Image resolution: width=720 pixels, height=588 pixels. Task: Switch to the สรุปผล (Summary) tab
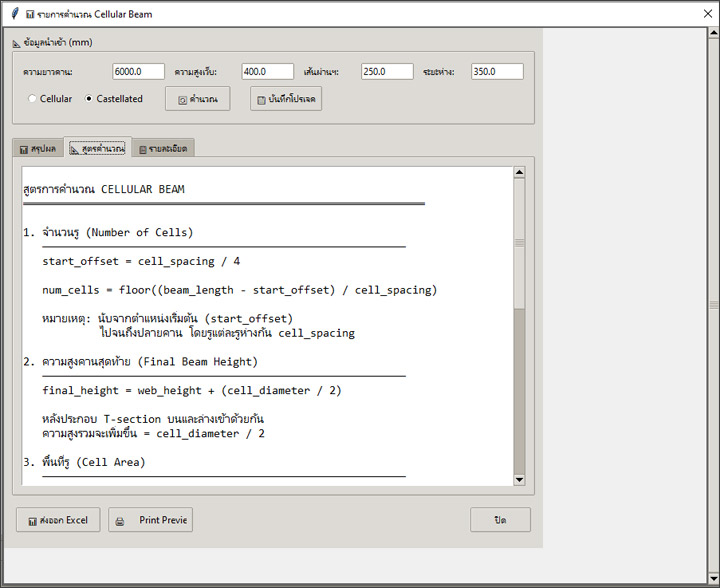click(37, 148)
